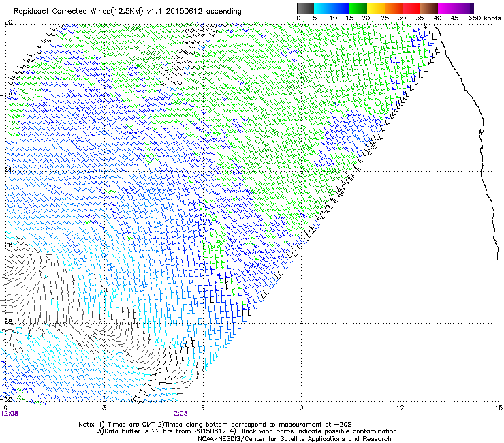
Task: Click the '3' longitude axis label
Action: (104, 408)
